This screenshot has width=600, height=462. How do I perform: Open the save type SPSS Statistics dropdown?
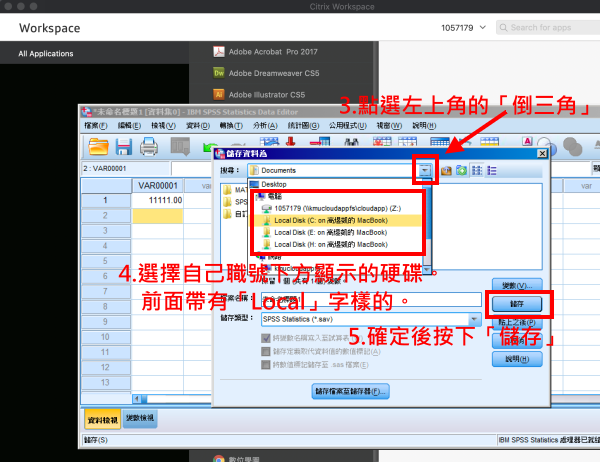coord(474,319)
